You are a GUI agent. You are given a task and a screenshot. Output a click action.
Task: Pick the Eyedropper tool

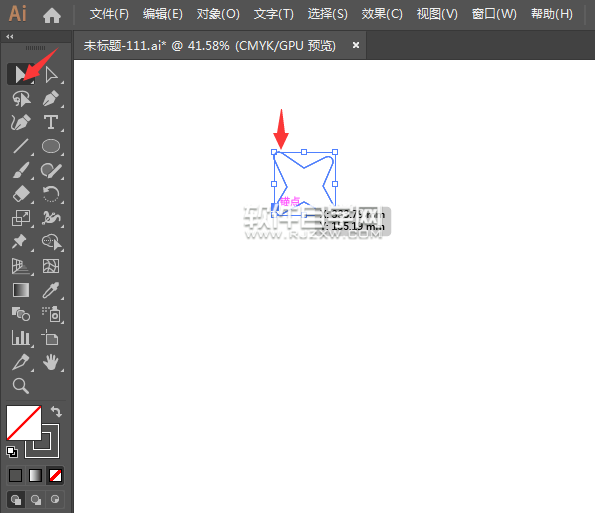[51, 290]
